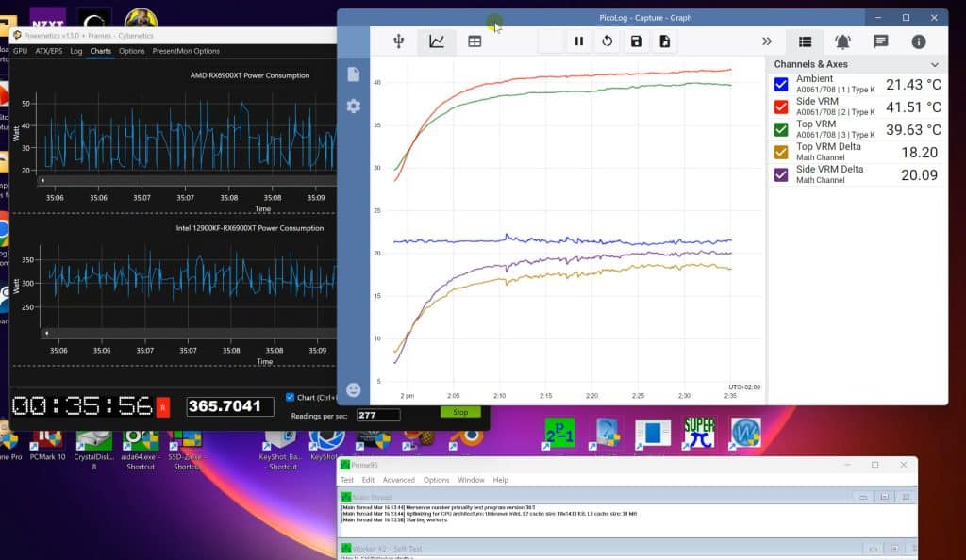Select the aida64.exe desktop shortcut
The image size is (966, 560).
(141, 451)
